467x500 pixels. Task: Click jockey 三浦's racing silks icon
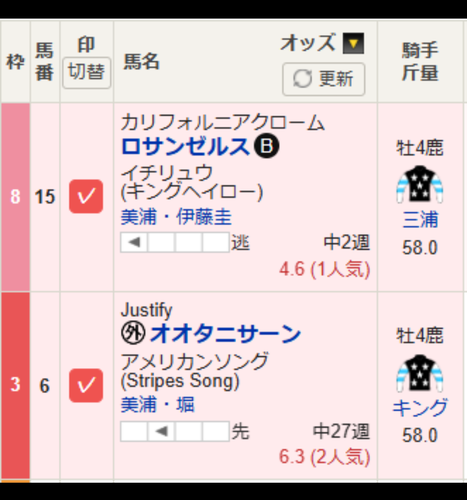[x=420, y=184]
